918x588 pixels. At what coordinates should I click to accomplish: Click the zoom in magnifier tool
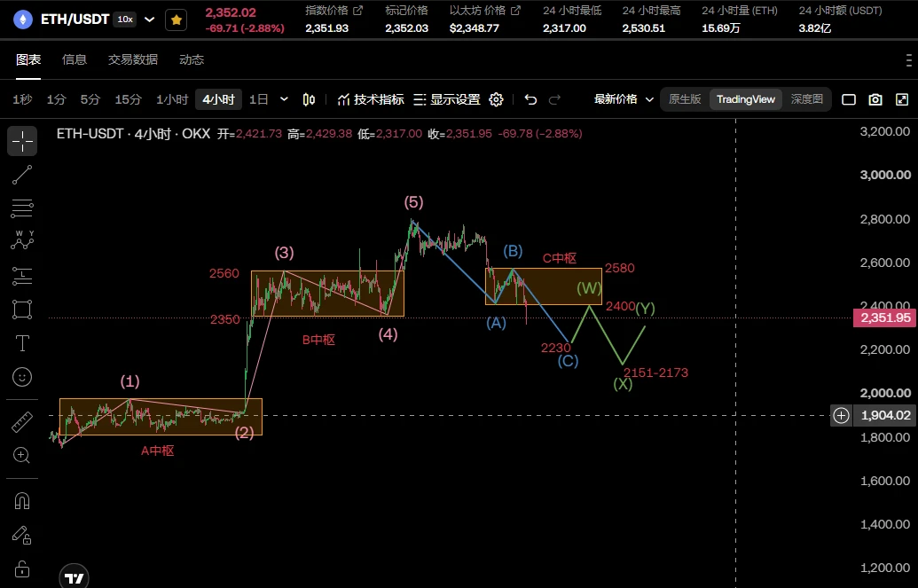(x=22, y=455)
